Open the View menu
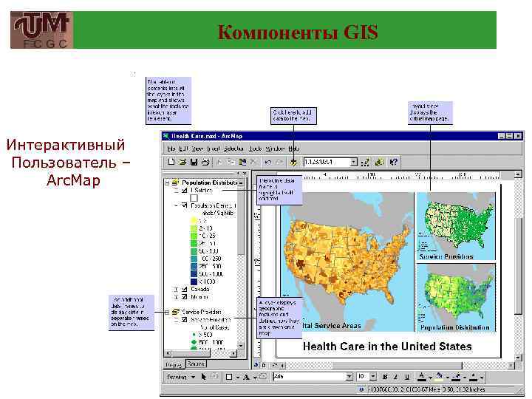 click(197, 149)
